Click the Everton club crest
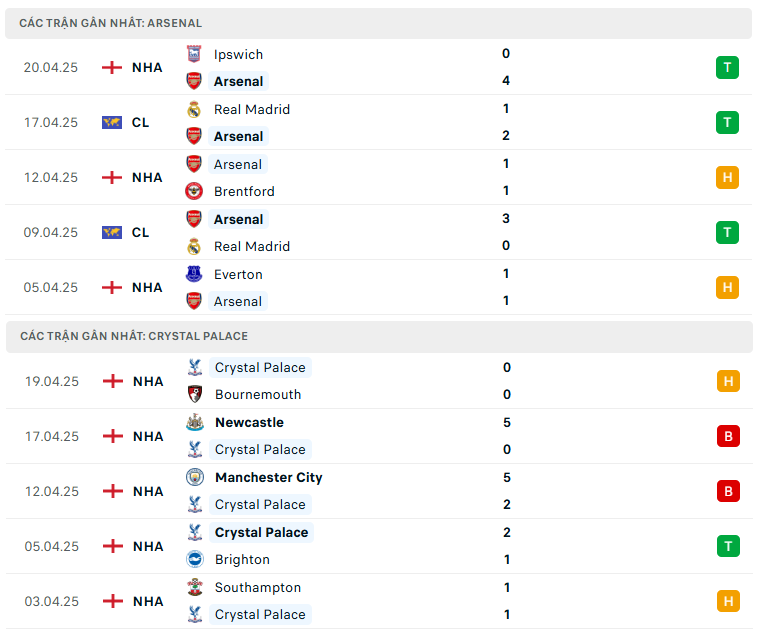760x640 pixels. pyautogui.click(x=194, y=274)
